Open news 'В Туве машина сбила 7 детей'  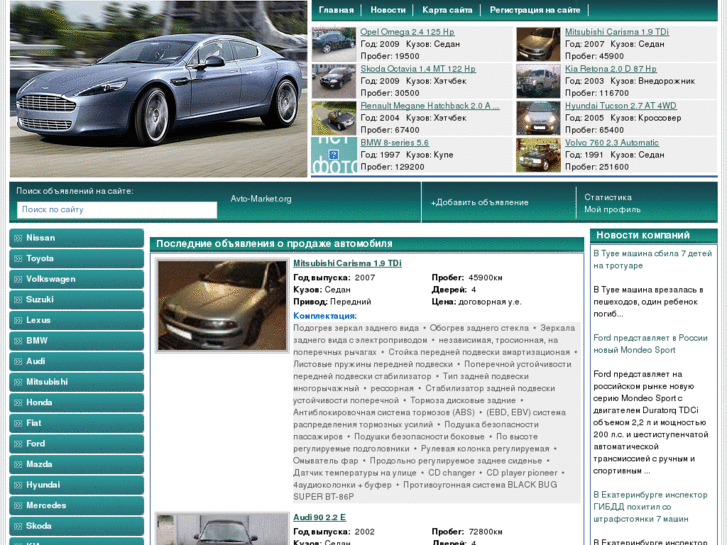(x=652, y=260)
